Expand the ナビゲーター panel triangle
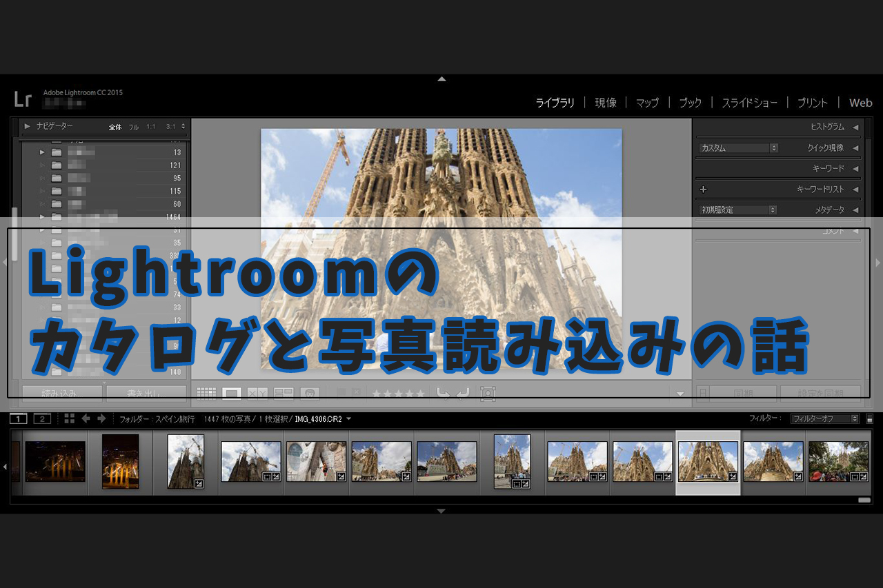This screenshot has height=588, width=883. coord(28,127)
